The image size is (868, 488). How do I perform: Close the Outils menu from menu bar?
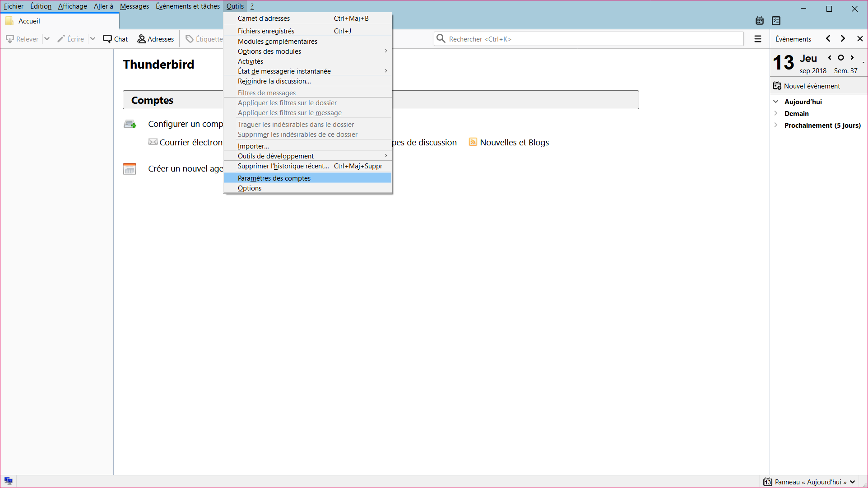click(235, 6)
